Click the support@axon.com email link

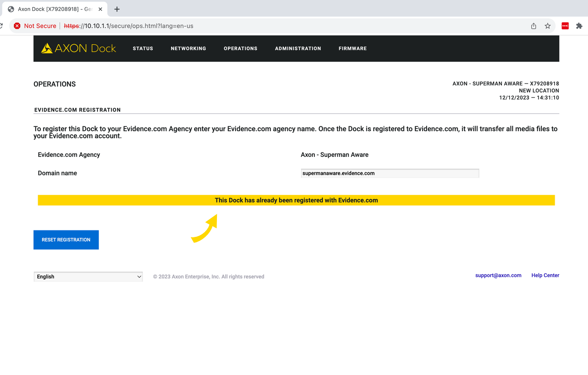(498, 275)
